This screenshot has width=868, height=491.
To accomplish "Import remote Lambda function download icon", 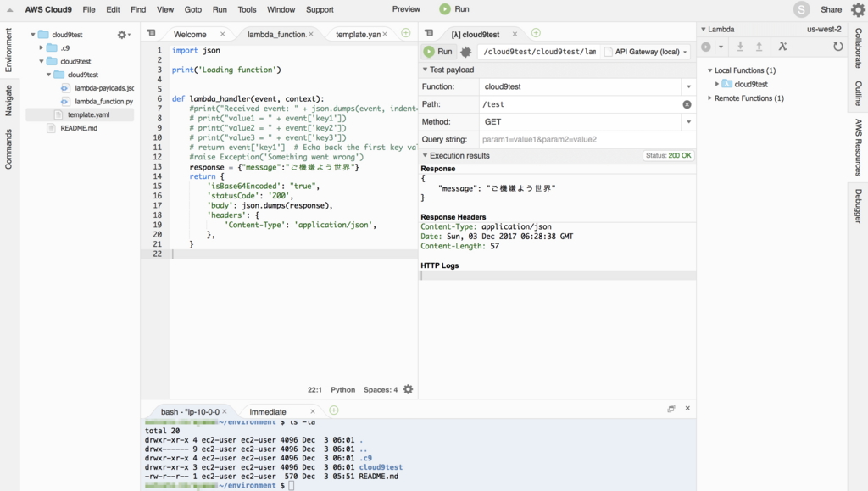I will (x=740, y=47).
